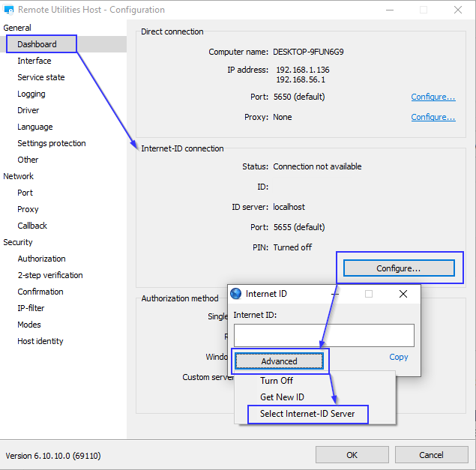
Task: Click the Copy link in Internet ID dialog
Action: 399,357
